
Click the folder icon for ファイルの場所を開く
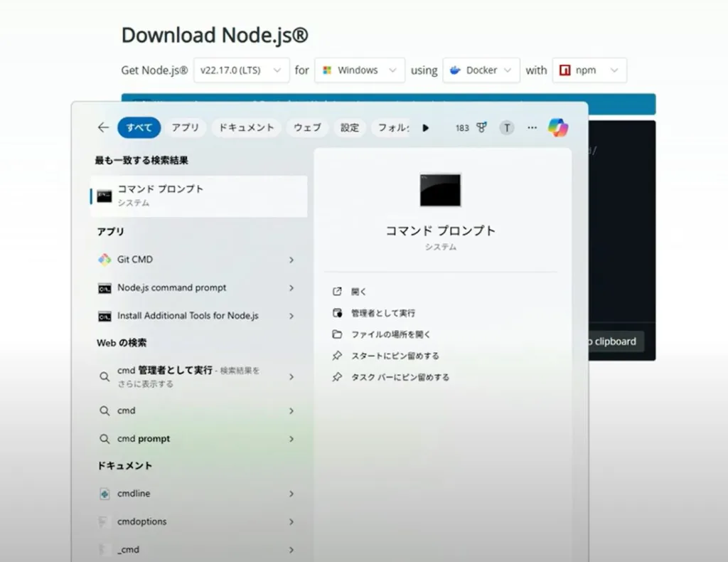pyautogui.click(x=337, y=334)
